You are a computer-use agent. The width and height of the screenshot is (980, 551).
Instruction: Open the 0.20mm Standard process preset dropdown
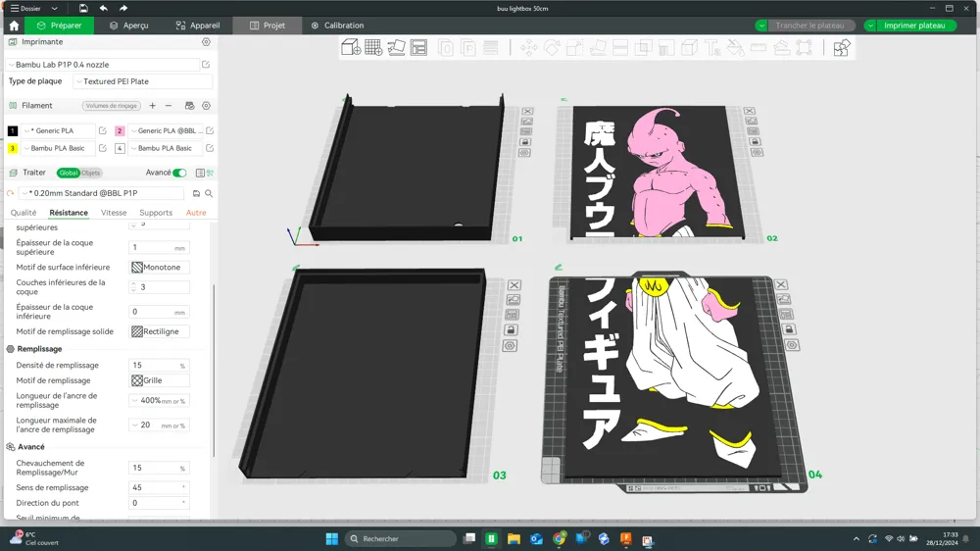click(x=102, y=193)
